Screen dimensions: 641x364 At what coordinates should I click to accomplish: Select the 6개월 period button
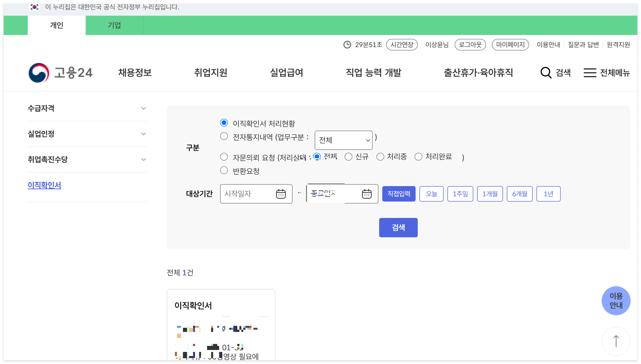tap(520, 194)
